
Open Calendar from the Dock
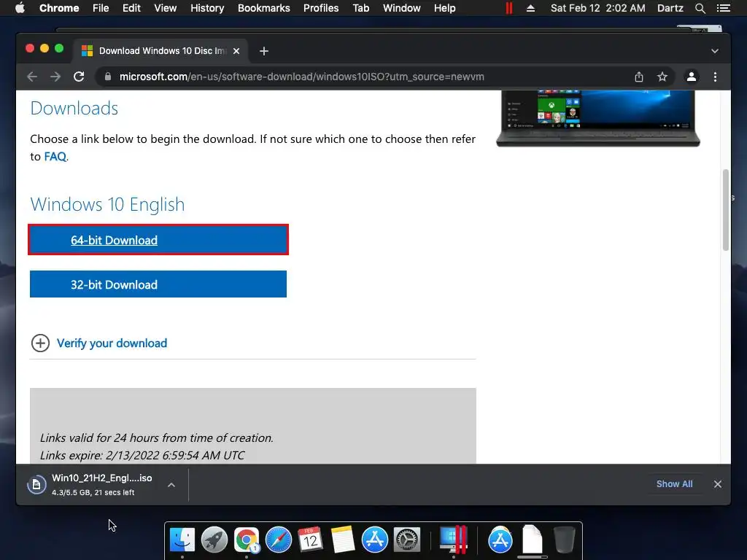click(x=311, y=540)
